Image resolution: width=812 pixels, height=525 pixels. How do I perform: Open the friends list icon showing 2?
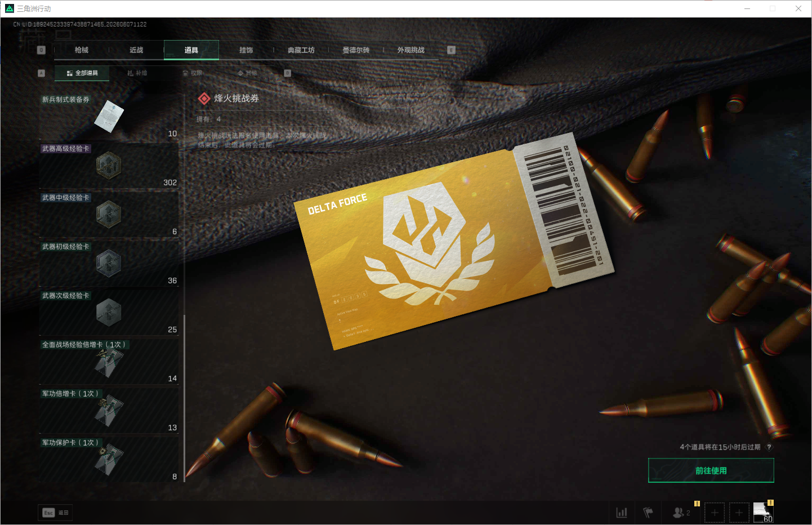681,513
